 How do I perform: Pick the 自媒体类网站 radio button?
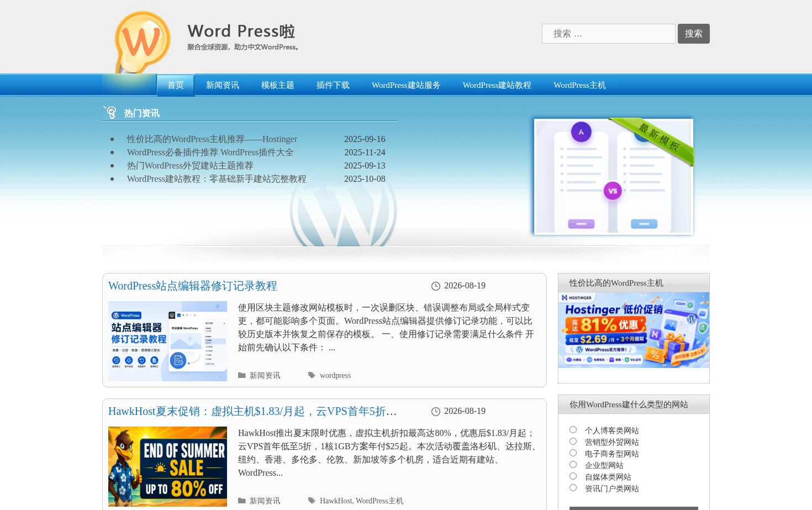[x=573, y=476]
